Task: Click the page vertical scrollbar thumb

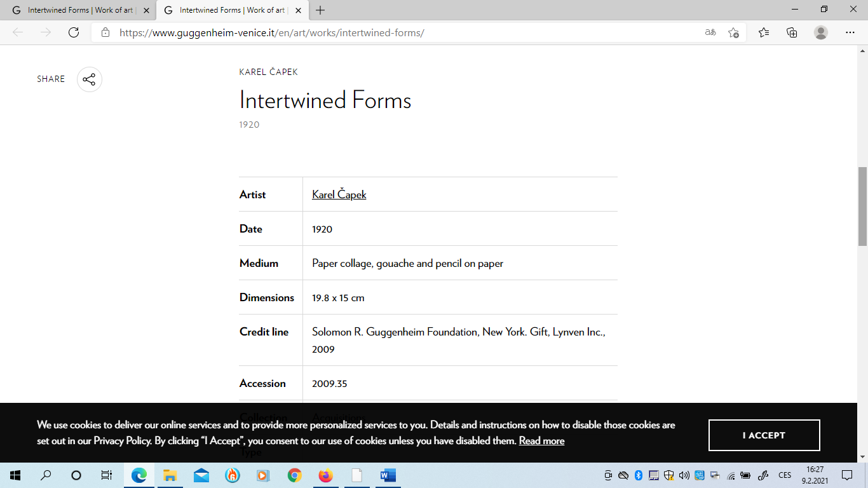Action: [x=862, y=207]
